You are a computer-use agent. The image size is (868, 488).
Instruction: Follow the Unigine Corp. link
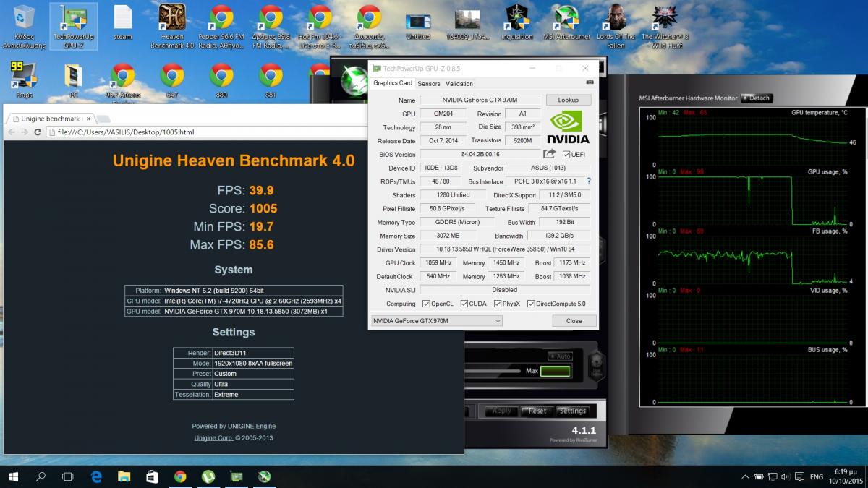tap(213, 437)
